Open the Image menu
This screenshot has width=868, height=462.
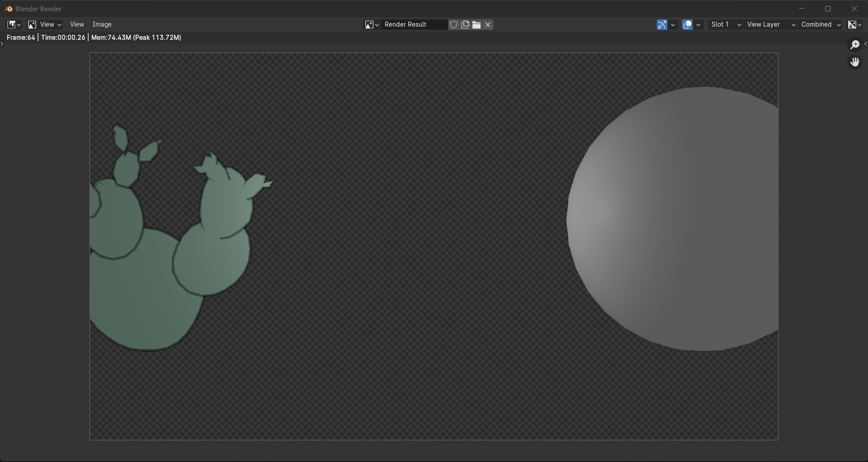click(102, 24)
